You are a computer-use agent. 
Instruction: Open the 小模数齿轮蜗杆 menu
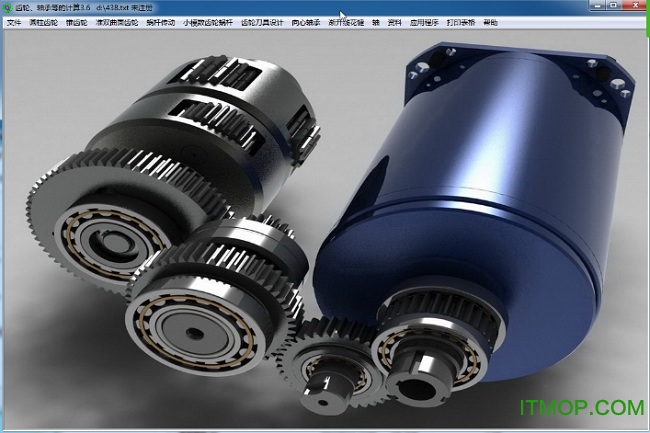pyautogui.click(x=207, y=22)
